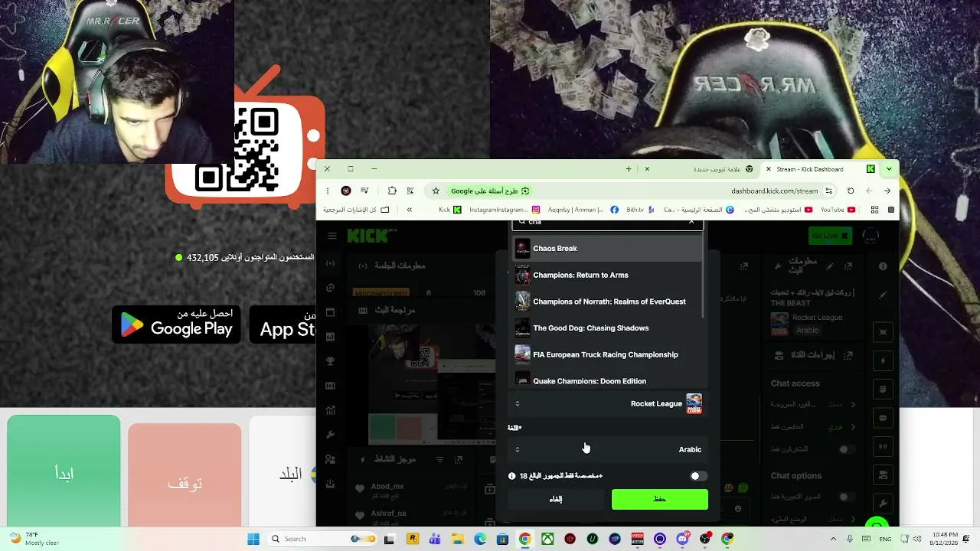Open Chrome extensions puzzle icon
The image size is (980, 551).
point(392,191)
